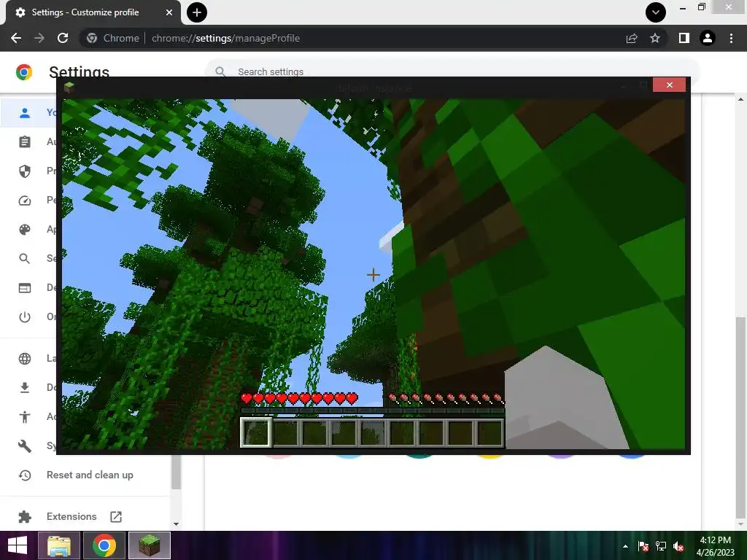This screenshot has height=560, width=747.
Task: Select the You and Google person icon
Action: [25, 112]
